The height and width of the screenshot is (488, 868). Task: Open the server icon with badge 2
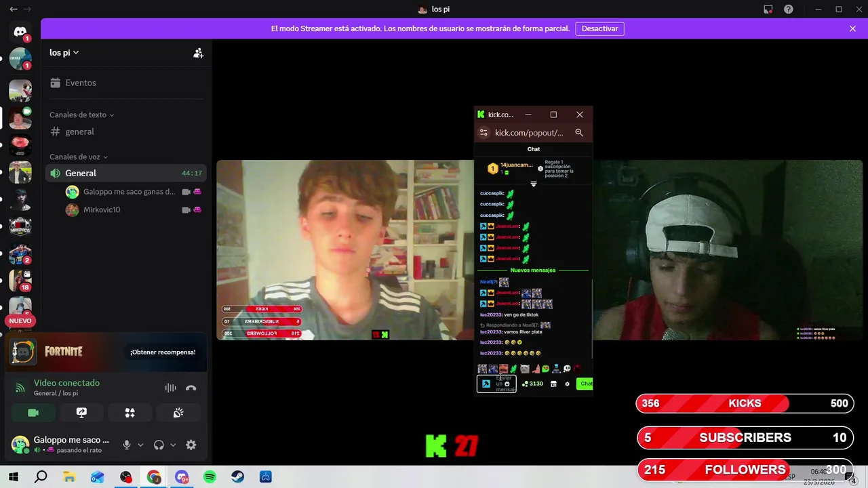pos(20,253)
